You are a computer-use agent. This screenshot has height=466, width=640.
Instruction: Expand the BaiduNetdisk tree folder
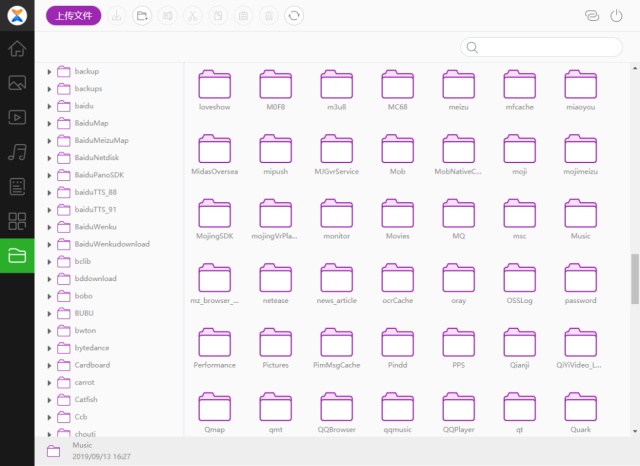click(49, 158)
